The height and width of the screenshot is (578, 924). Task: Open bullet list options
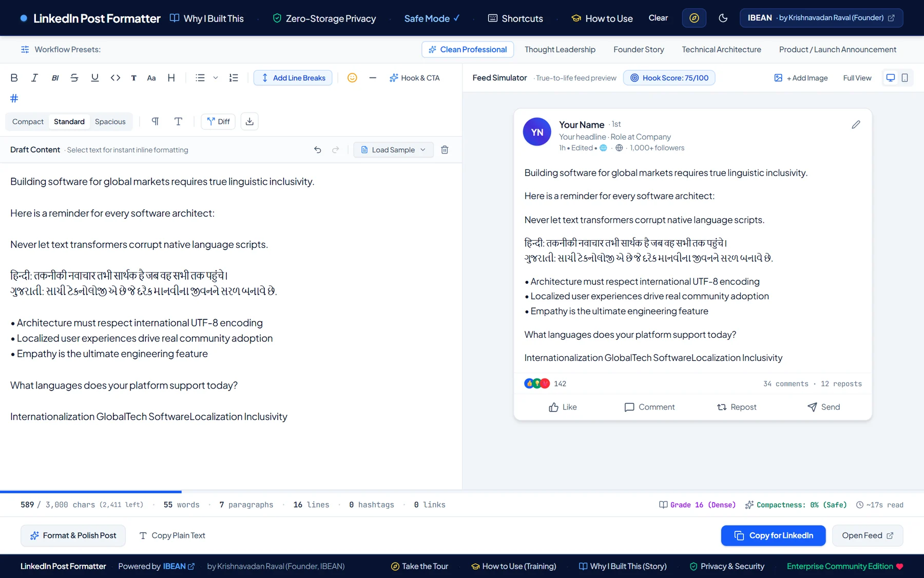[200, 78]
